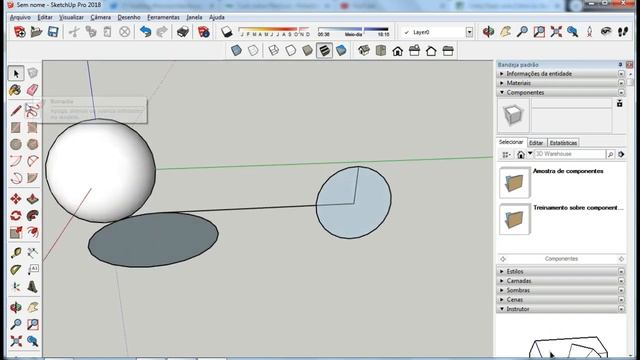Choose the 3D Text tool
This screenshot has width=640, height=360.
click(x=33, y=287)
